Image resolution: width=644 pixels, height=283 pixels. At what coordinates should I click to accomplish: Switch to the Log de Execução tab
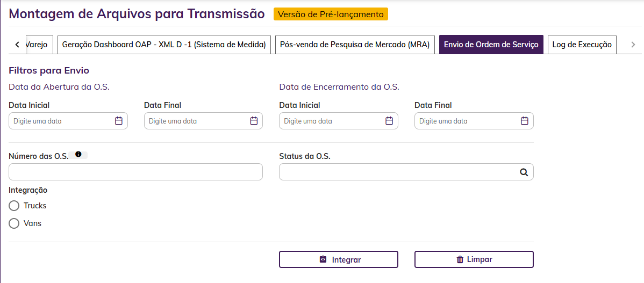point(582,44)
